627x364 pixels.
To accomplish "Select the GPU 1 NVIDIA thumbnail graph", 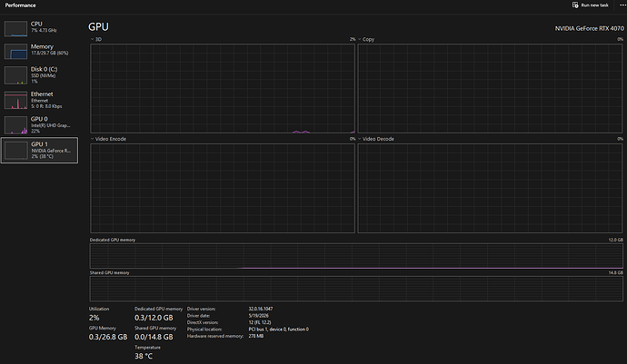I will click(16, 151).
